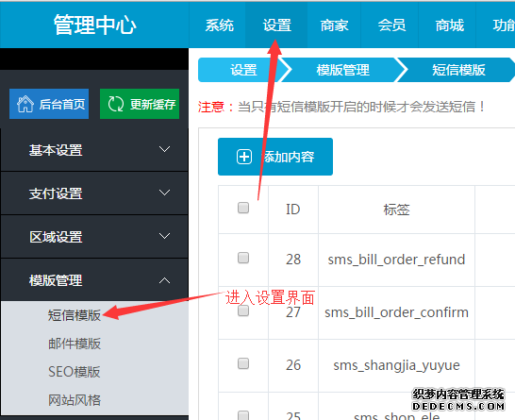Image resolution: width=515 pixels, height=420 pixels.
Task: Open the 会员 top menu
Action: click(391, 25)
